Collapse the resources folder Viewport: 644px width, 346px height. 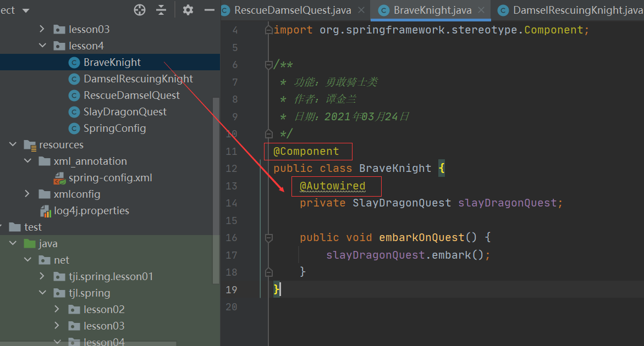(13, 144)
